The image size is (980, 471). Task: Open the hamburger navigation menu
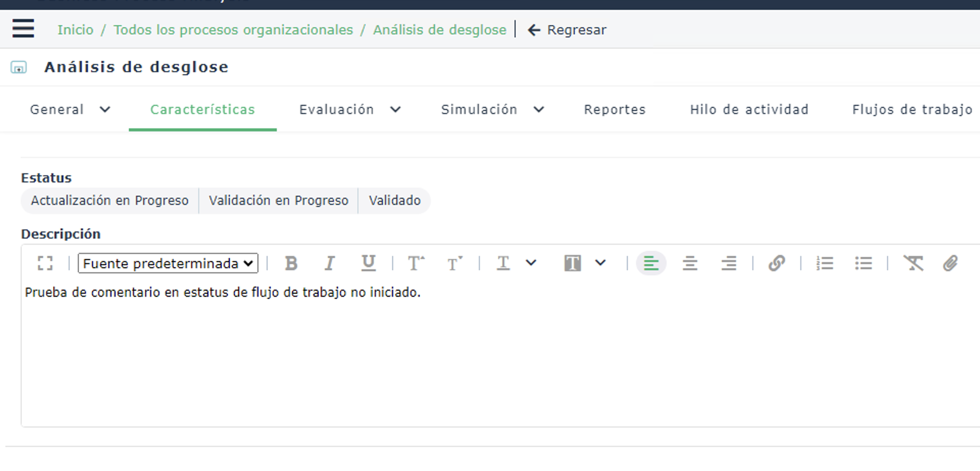tap(23, 29)
